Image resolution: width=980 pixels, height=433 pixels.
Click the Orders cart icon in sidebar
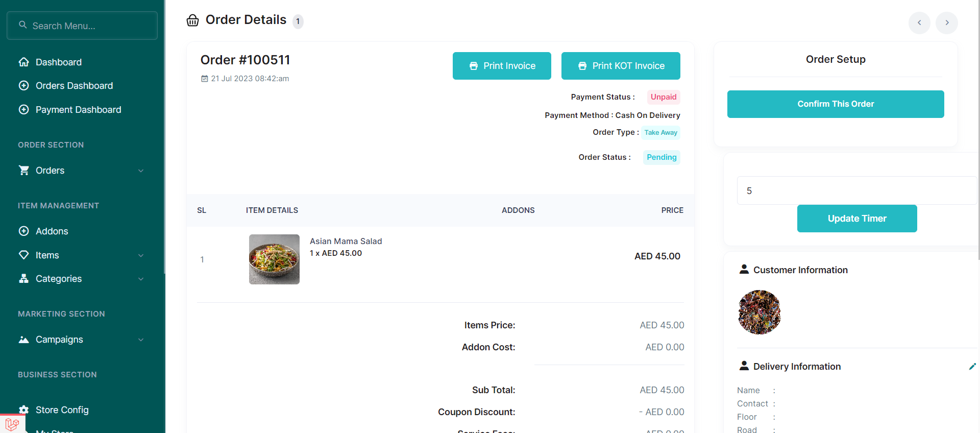23,171
